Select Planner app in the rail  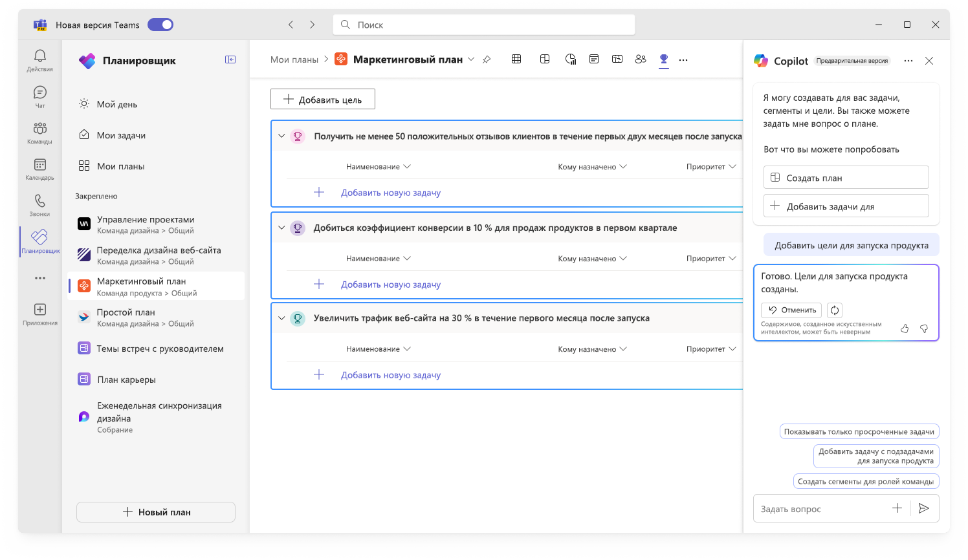(40, 241)
